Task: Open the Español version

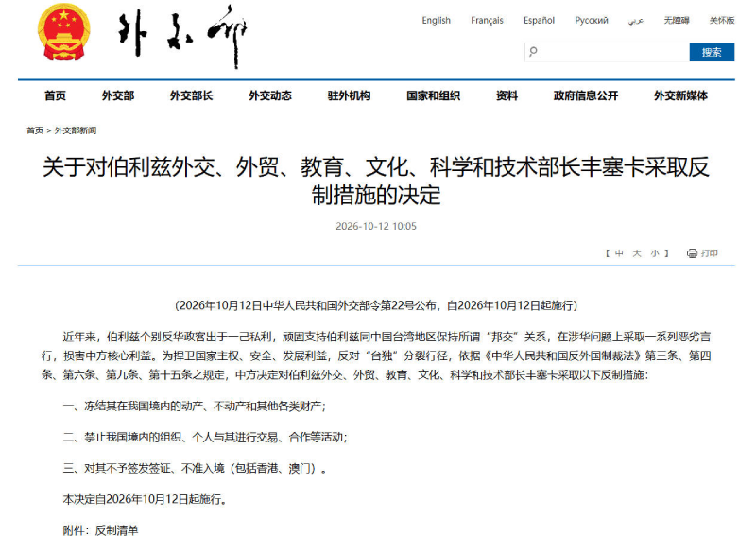Action: pos(539,20)
